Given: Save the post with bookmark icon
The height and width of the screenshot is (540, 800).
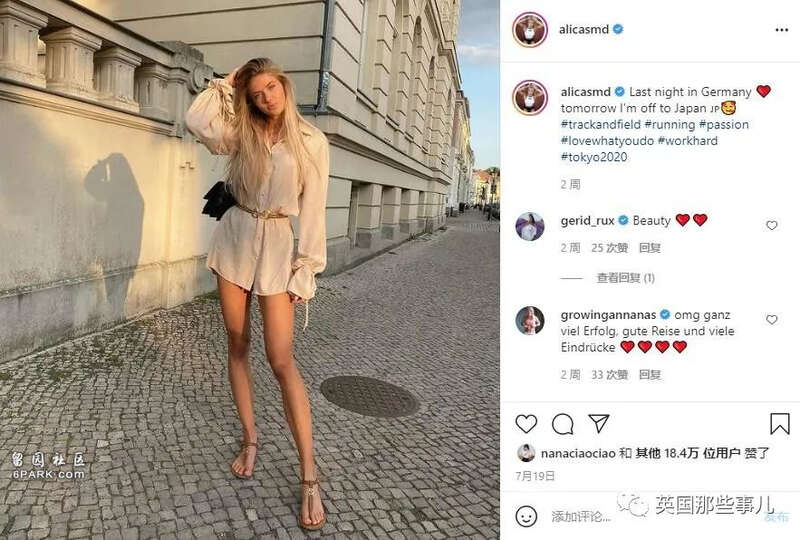Looking at the screenshot, I should coord(780,424).
